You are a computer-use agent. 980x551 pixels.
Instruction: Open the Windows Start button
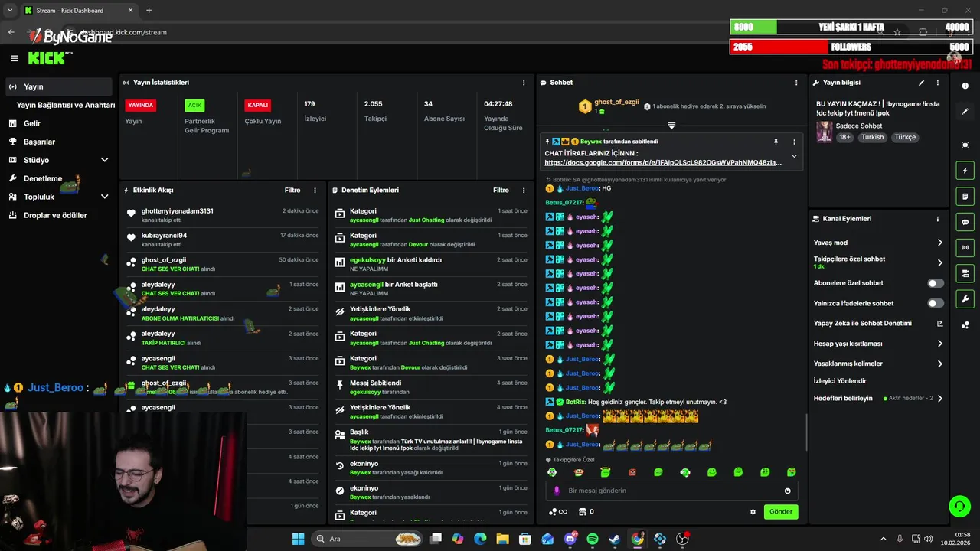click(298, 539)
